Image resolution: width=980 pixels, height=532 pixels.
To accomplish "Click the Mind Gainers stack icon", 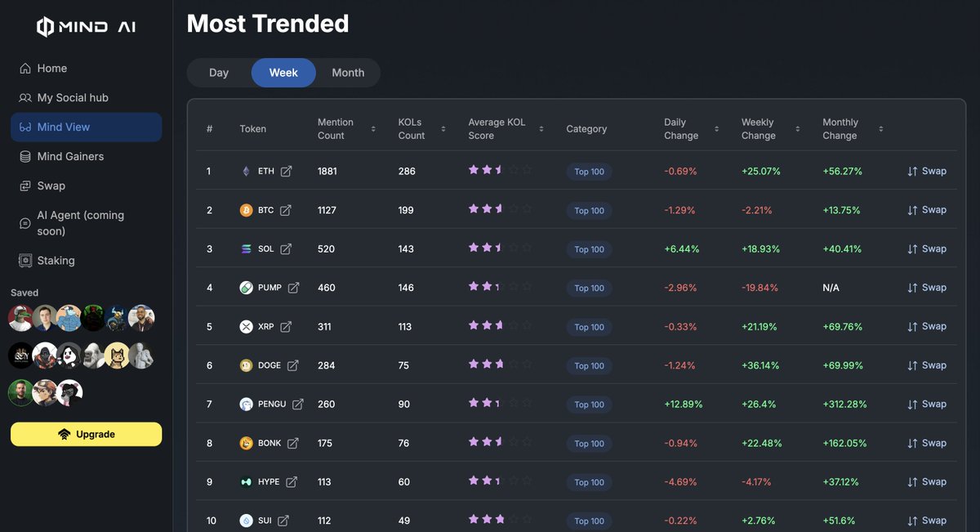I will (25, 156).
